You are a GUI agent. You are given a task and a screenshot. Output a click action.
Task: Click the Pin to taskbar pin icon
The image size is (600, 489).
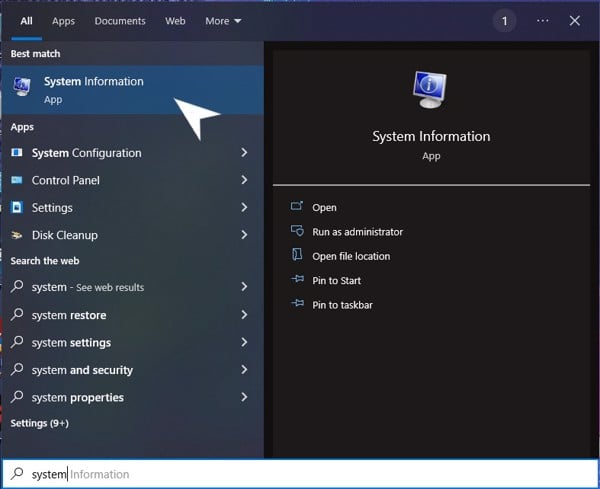(x=297, y=303)
